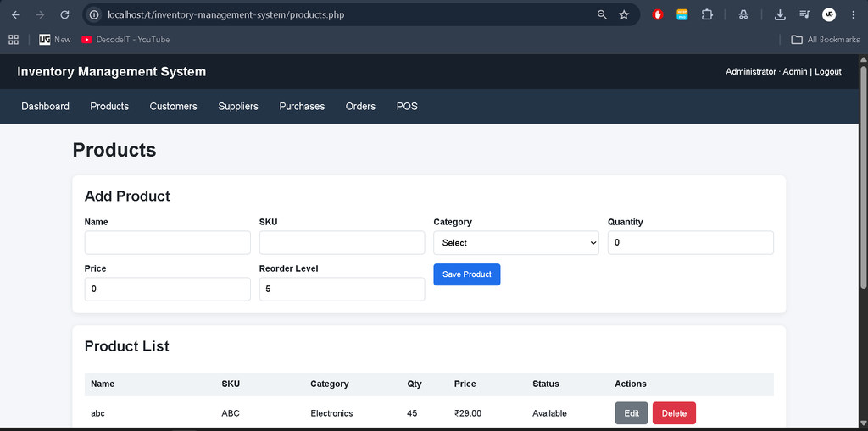Open the Customers nav item
Viewport: 868px width, 431px height.
[173, 106]
